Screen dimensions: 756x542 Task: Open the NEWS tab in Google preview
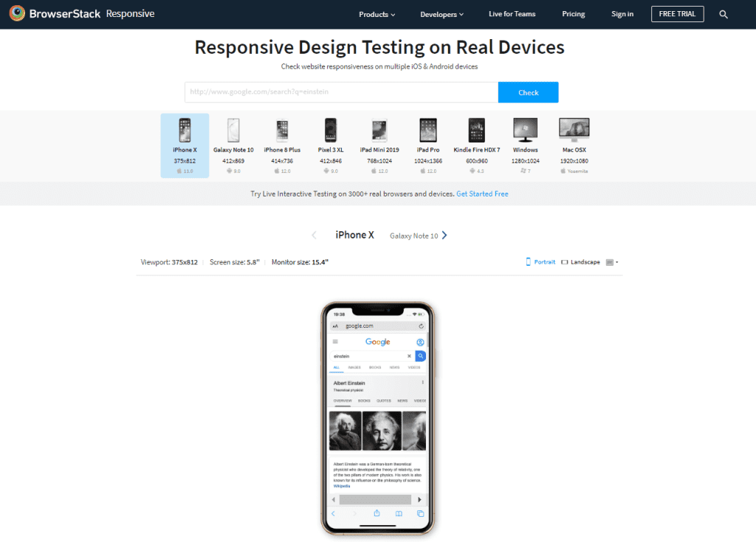(x=394, y=368)
